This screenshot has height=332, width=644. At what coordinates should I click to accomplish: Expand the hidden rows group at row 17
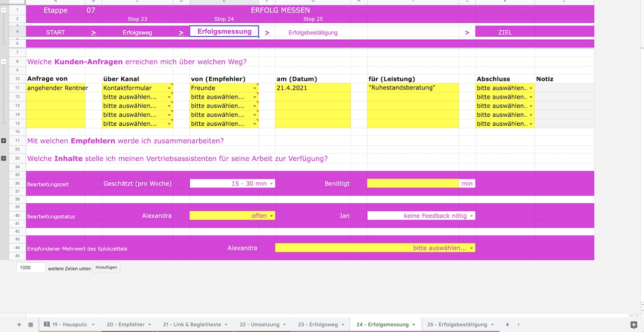pos(4,140)
